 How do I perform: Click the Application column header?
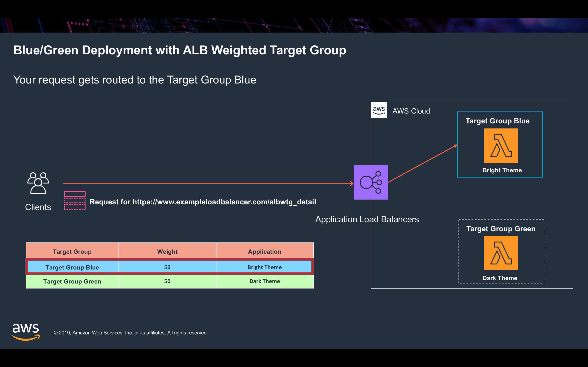pyautogui.click(x=264, y=251)
